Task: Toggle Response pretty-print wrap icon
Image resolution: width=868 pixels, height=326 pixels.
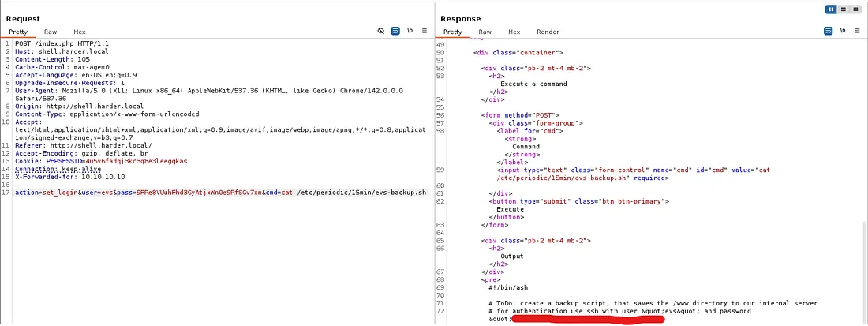Action: click(x=828, y=31)
